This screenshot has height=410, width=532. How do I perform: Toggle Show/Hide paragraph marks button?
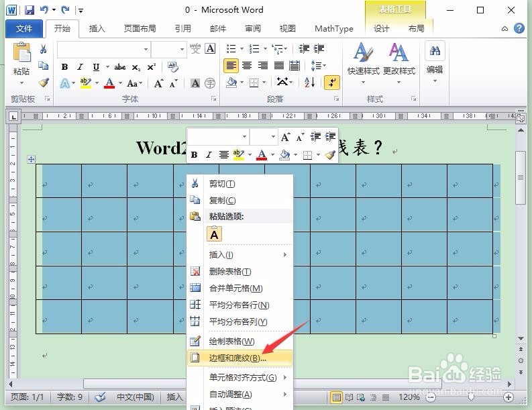332,83
